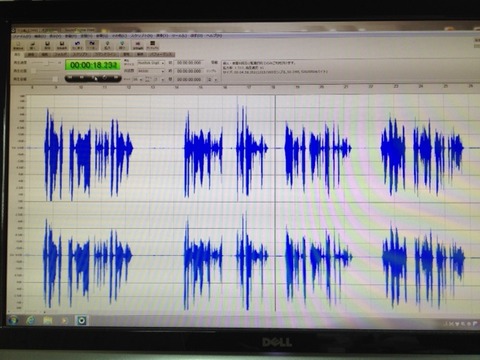Click the stop button in the playback bar
480x360 pixels.
tap(82, 78)
